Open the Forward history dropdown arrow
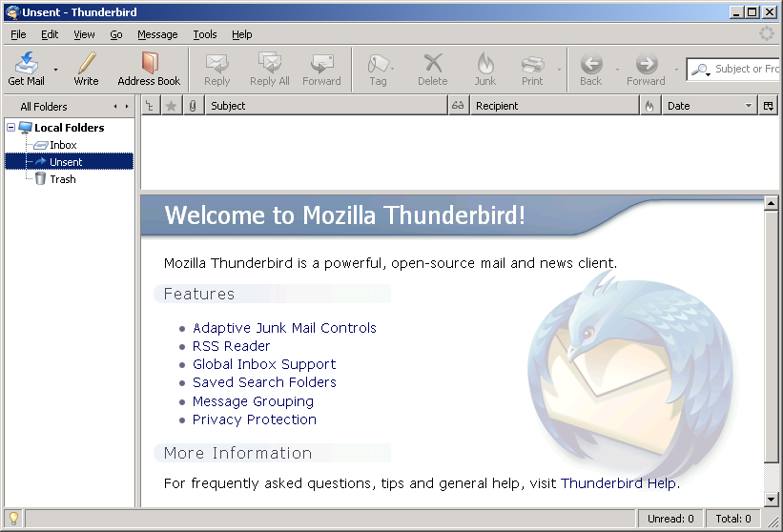The height and width of the screenshot is (532, 783). tap(676, 70)
